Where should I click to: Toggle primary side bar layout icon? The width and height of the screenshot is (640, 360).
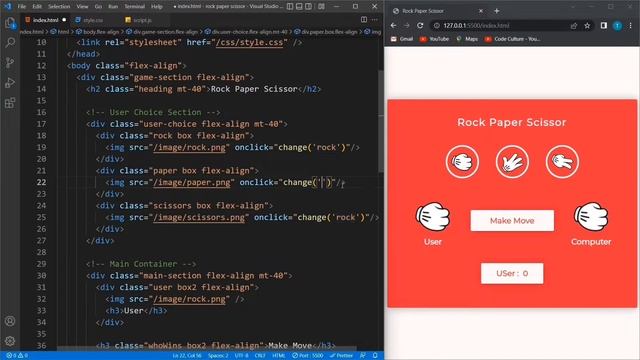(290, 7)
